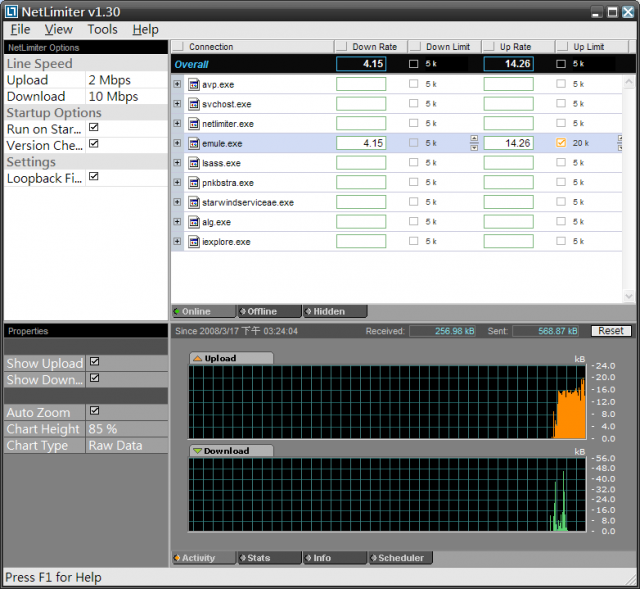Adjust emule.exe down limit spinner
This screenshot has width=640, height=589.
[474, 143]
